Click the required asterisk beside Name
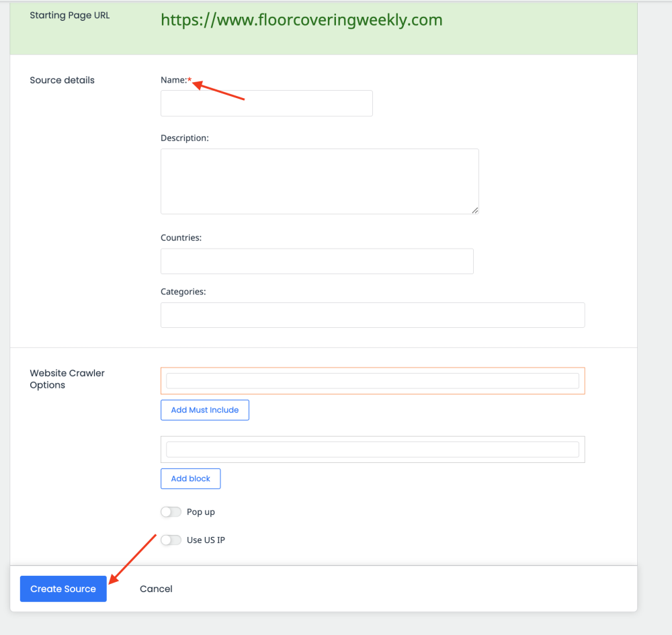Screen dimensions: 672x635 point(190,78)
